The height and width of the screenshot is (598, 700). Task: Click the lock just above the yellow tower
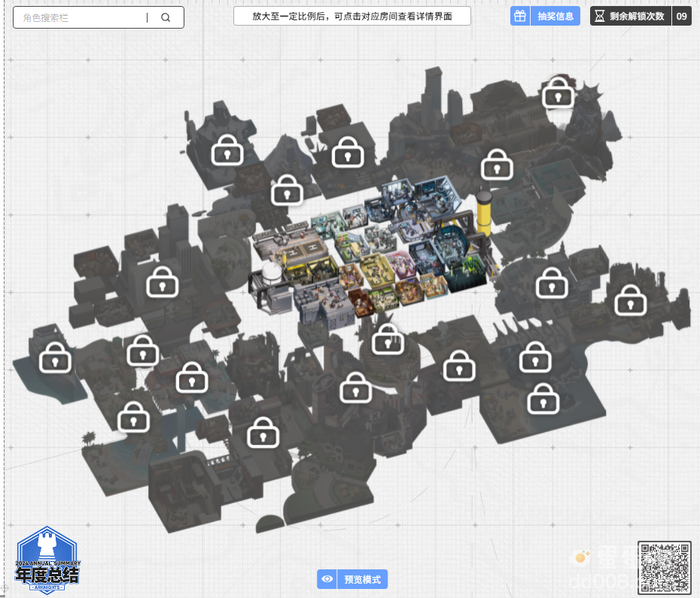click(x=497, y=164)
